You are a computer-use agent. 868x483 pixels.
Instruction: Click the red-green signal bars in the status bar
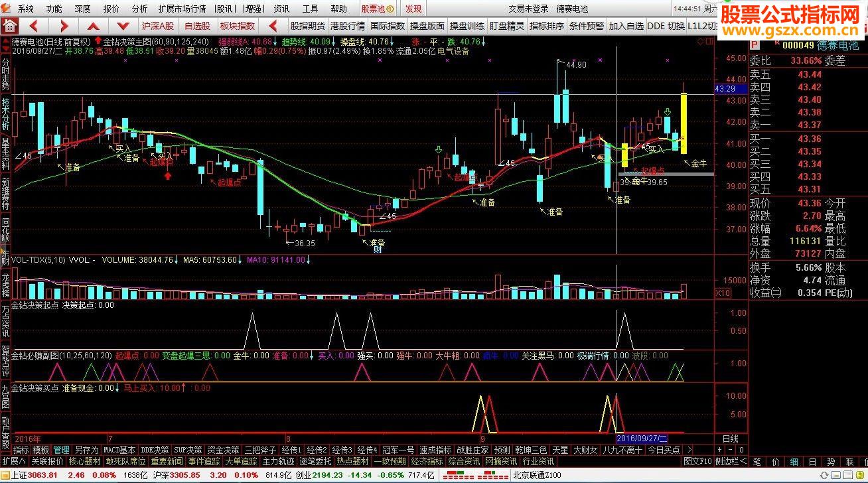476,475
